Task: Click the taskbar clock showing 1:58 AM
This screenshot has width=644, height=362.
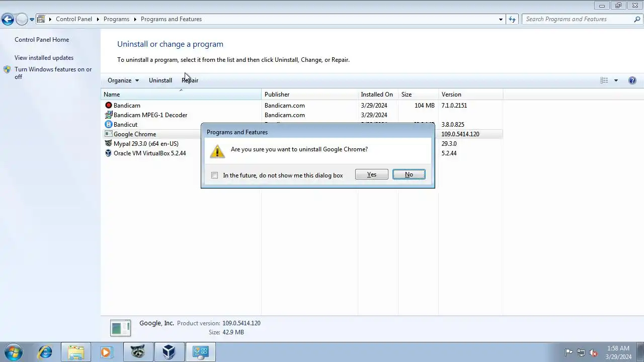Action: coord(618,352)
